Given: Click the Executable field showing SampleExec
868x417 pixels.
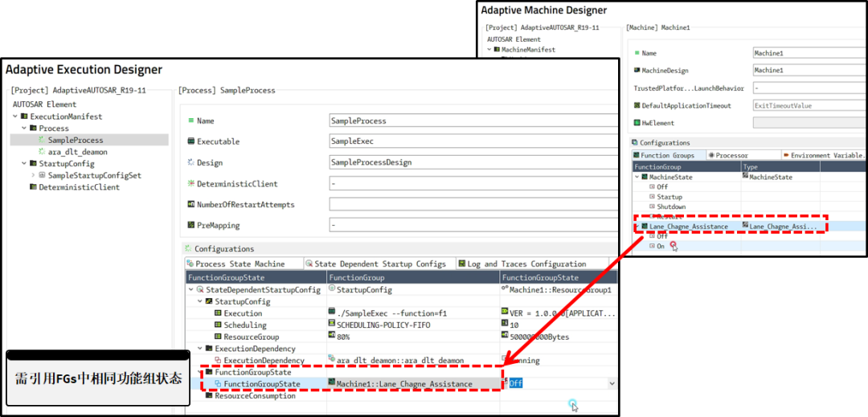Looking at the screenshot, I should [x=473, y=141].
